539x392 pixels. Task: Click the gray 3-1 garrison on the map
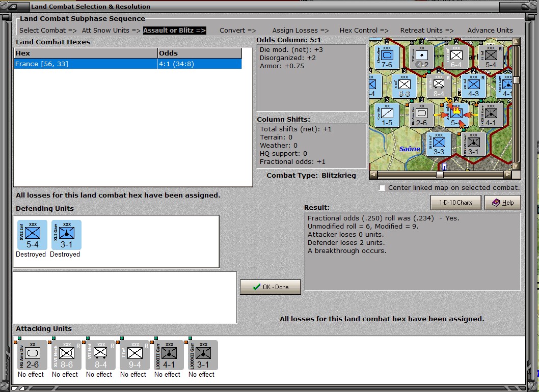[473, 144]
